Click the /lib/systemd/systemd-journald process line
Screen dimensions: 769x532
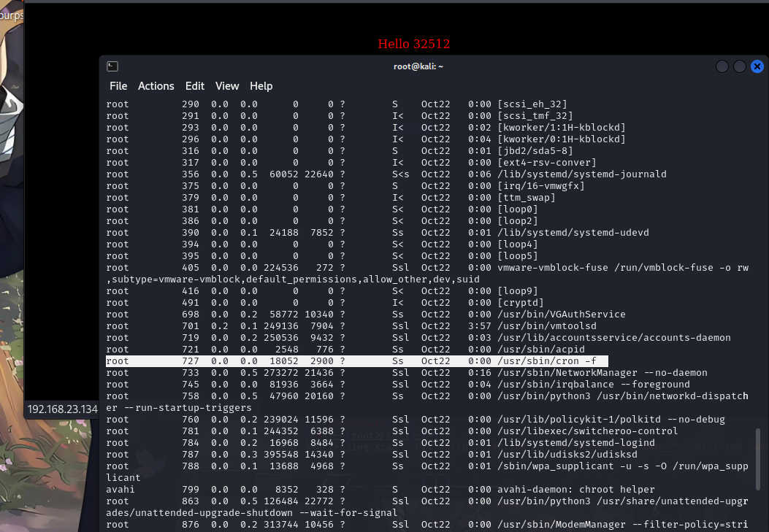pos(581,174)
